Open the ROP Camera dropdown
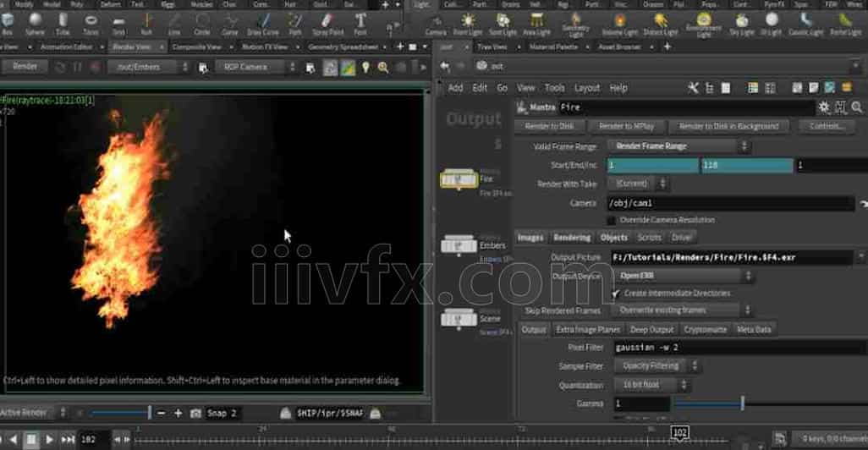Screen dimensions: 868x450 click(x=256, y=68)
